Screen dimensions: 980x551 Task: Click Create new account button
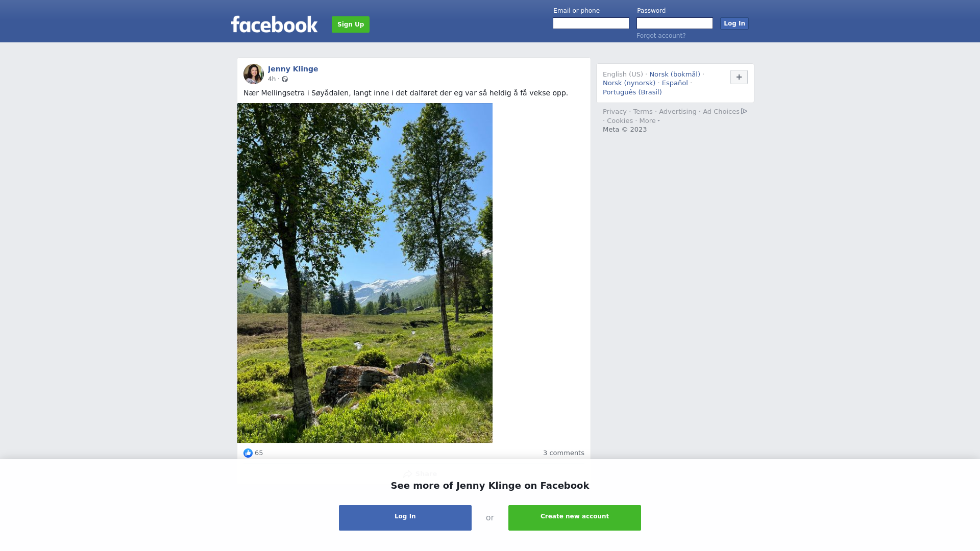[575, 518]
